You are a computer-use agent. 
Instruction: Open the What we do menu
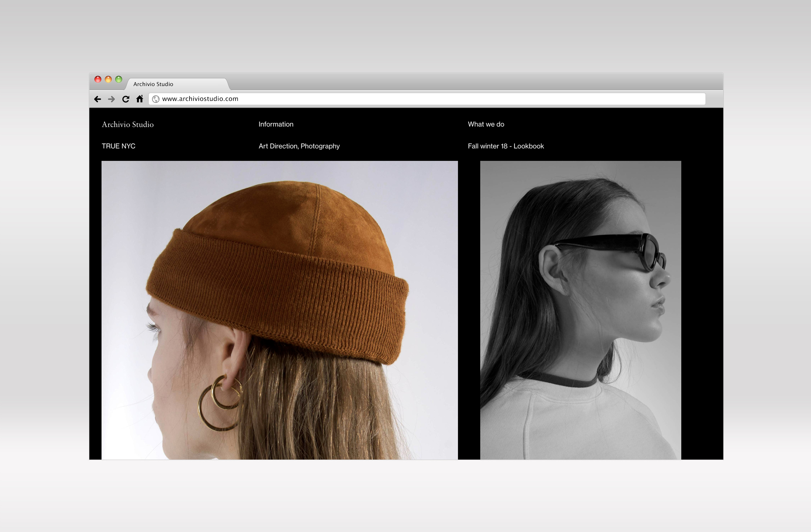tap(486, 124)
